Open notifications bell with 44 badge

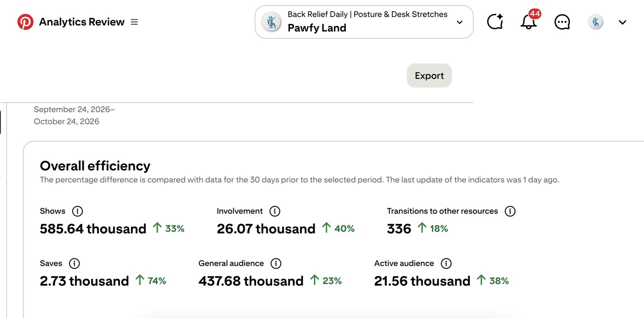[x=529, y=21]
